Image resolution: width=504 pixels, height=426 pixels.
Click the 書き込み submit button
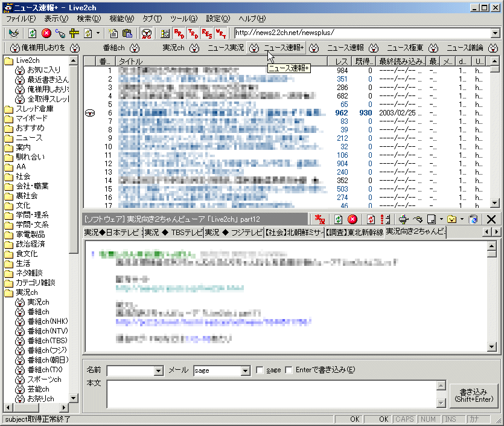pyautogui.click(x=474, y=395)
